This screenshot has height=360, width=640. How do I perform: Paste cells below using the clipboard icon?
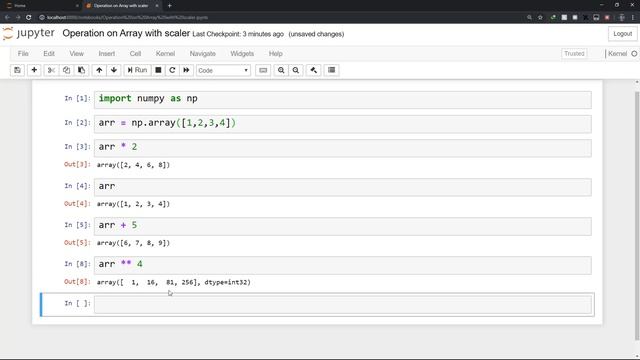point(81,70)
